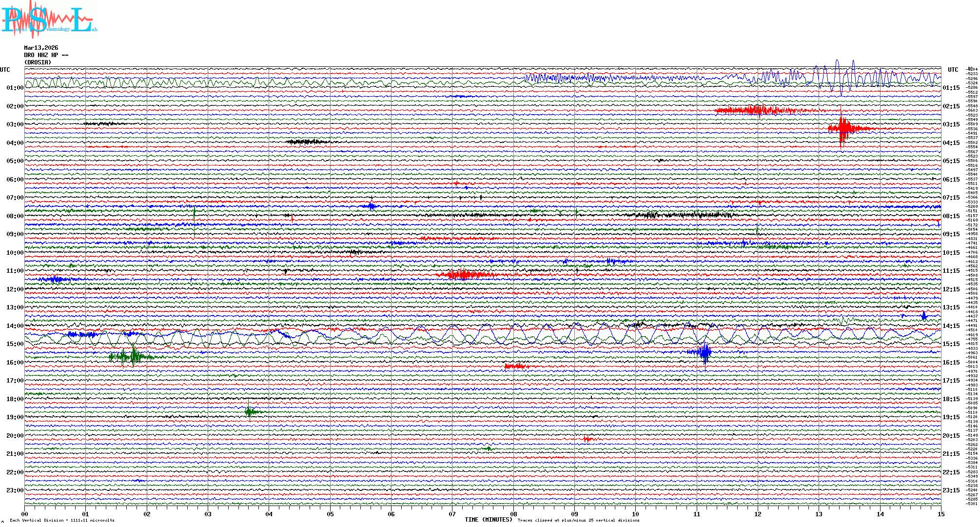
Task: Click the DRO HHZ HP station text
Action: pos(46,55)
